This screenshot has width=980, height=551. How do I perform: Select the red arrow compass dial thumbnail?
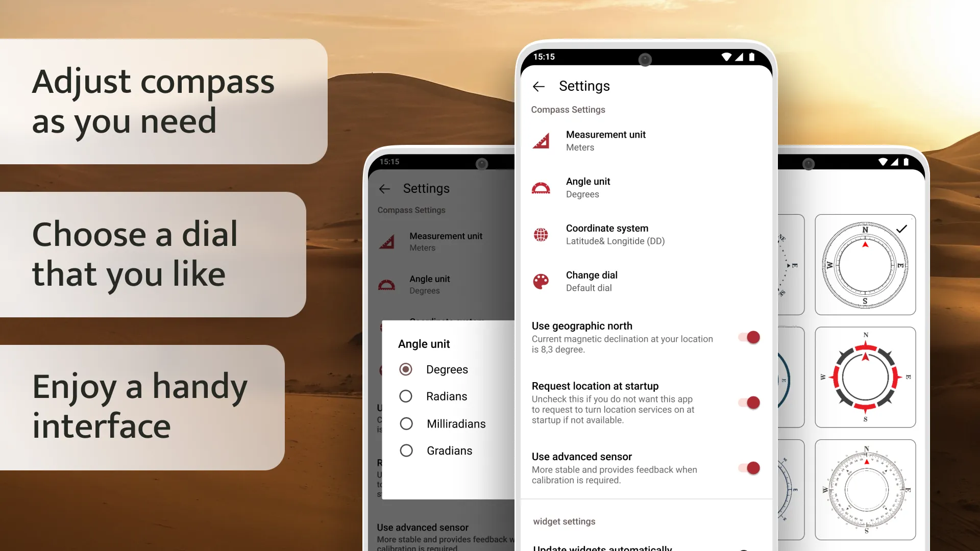click(864, 377)
